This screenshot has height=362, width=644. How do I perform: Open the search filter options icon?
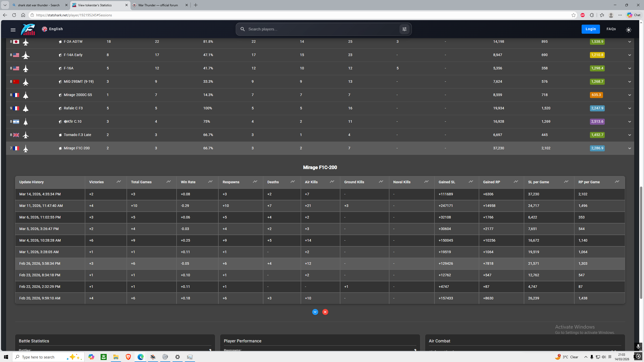pos(404,29)
